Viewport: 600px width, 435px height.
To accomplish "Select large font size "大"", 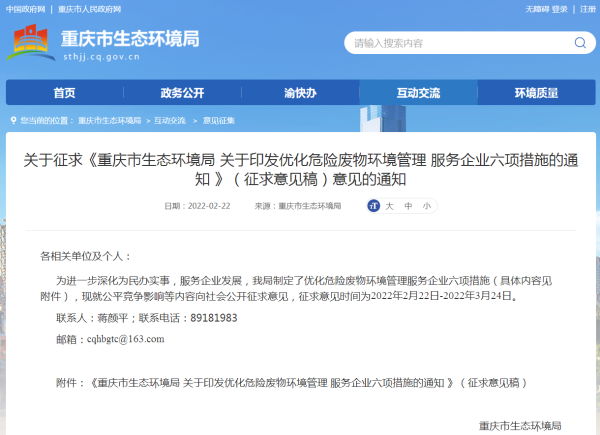I will coord(391,206).
